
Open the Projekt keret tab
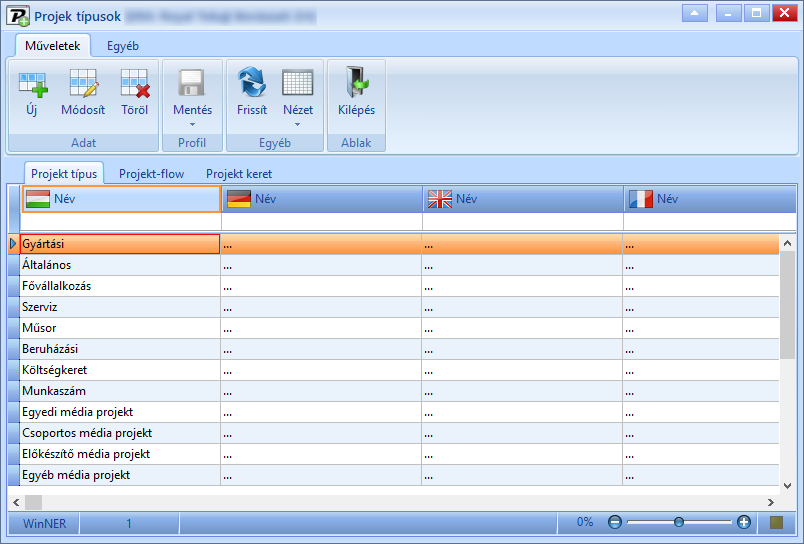click(239, 174)
